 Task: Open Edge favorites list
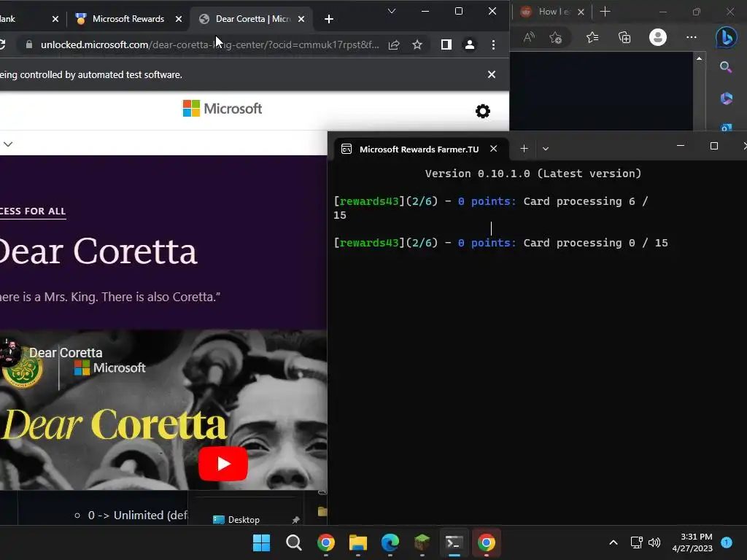592,37
